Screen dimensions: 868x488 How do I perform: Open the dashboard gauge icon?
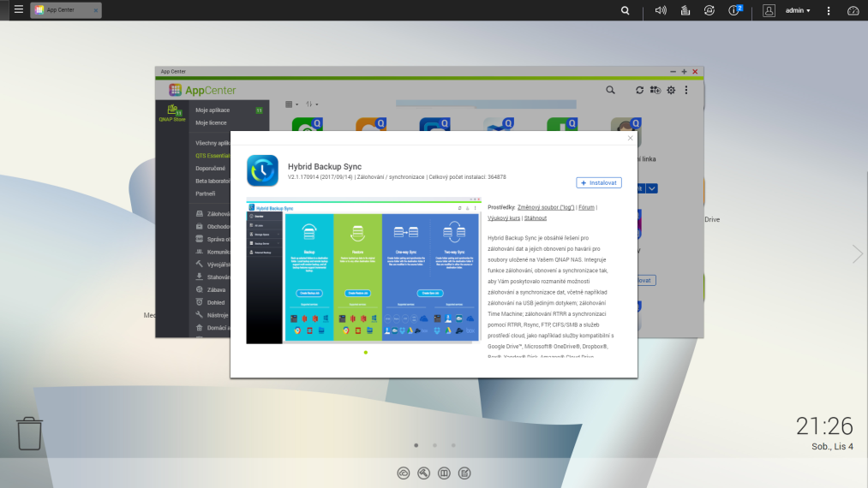coord(853,10)
